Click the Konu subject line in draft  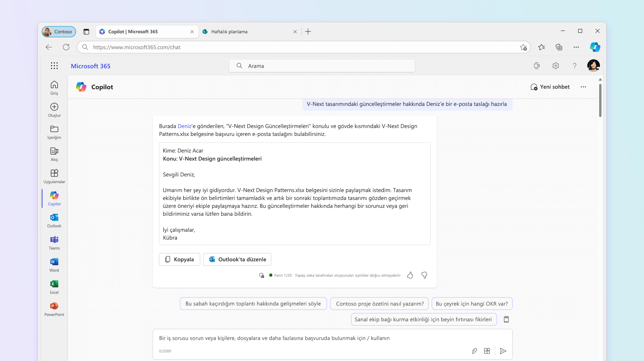click(212, 159)
